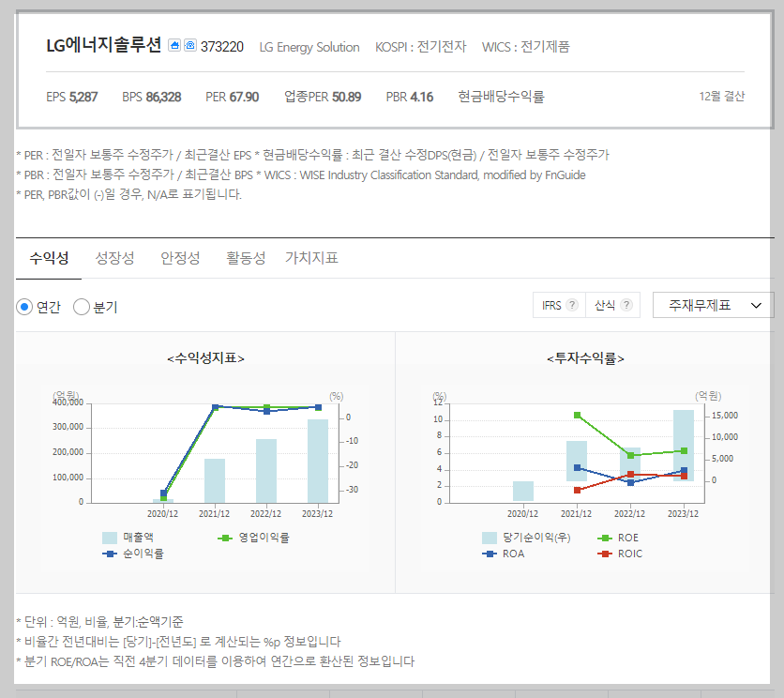Click the 2023/12 당기순이익 bar
This screenshot has width=784, height=698.
[684, 446]
